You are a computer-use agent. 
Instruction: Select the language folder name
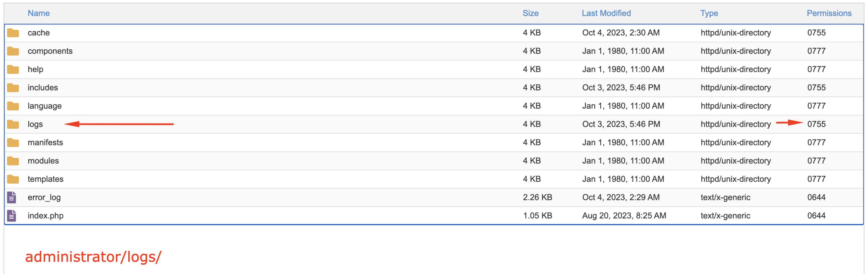tap(45, 106)
